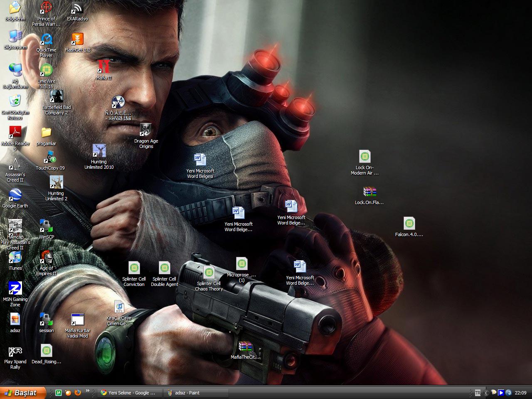The image size is (532, 399).
Task: Open the Lock On- Modern Air file
Action: click(x=365, y=156)
